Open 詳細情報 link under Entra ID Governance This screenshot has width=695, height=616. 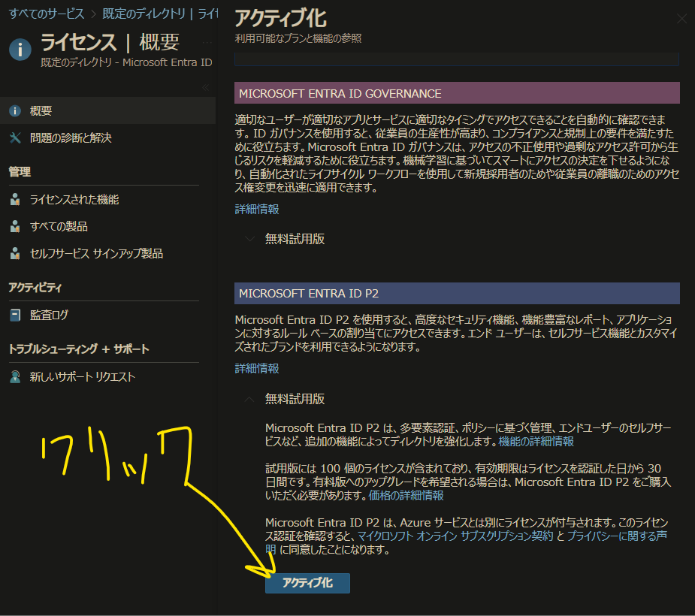tap(257, 209)
